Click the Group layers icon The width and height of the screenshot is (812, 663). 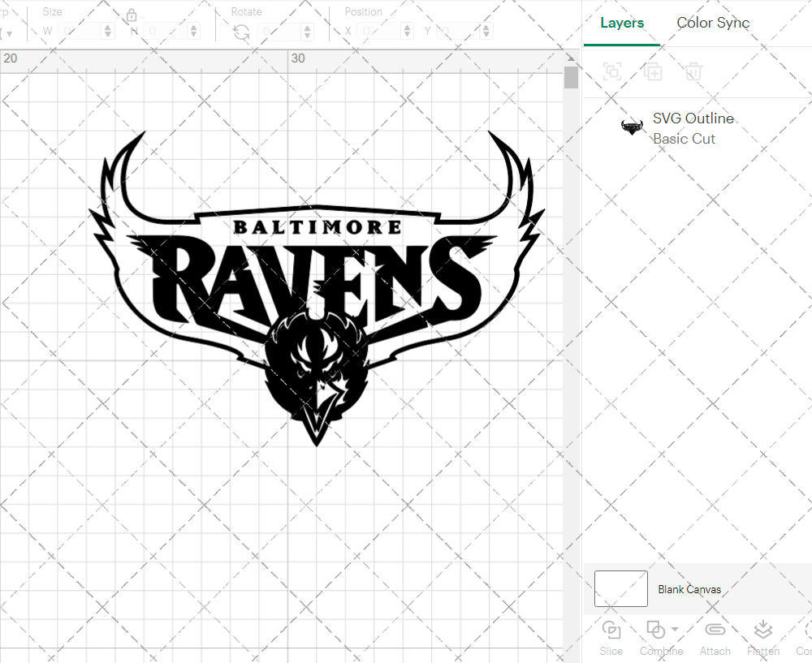point(612,71)
